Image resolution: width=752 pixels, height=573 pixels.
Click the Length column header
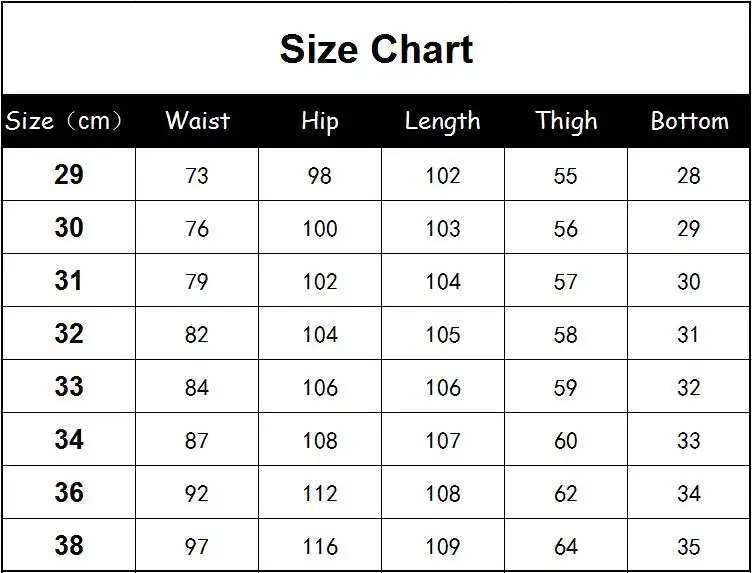[443, 121]
